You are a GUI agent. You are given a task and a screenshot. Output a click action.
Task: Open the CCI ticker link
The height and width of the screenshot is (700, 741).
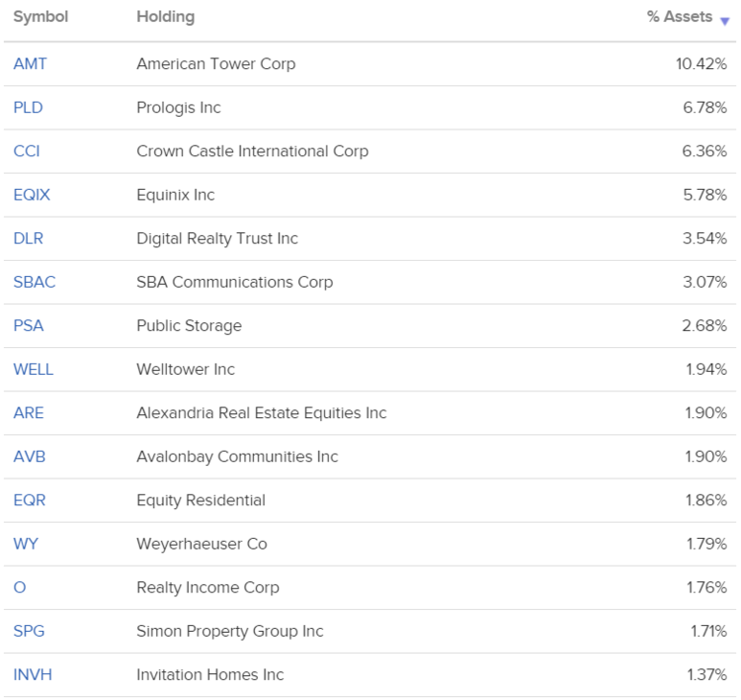pyautogui.click(x=27, y=151)
